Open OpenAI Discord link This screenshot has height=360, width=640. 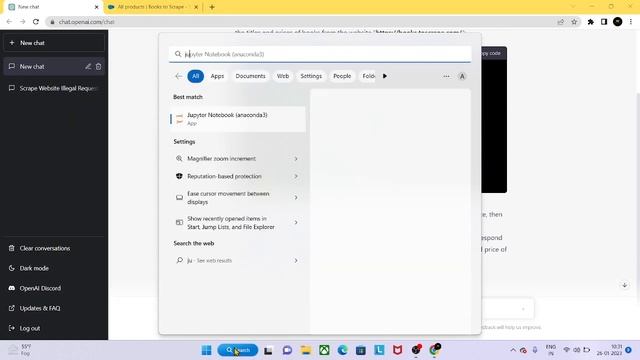coord(54,288)
